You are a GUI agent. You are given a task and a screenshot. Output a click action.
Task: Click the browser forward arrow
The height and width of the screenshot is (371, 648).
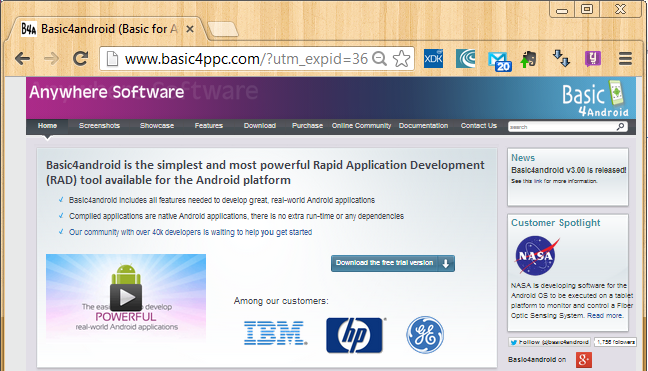pos(51,59)
